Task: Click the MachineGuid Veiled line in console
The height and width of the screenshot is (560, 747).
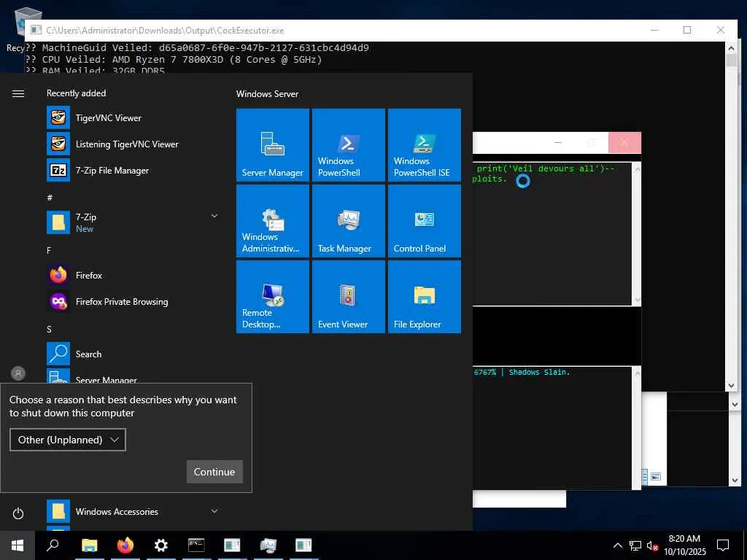Action: tap(197, 47)
